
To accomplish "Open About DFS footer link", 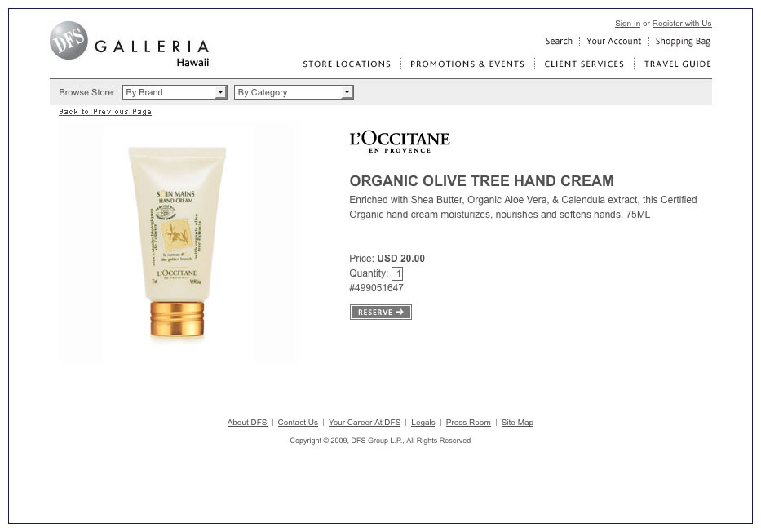I will [x=247, y=423].
